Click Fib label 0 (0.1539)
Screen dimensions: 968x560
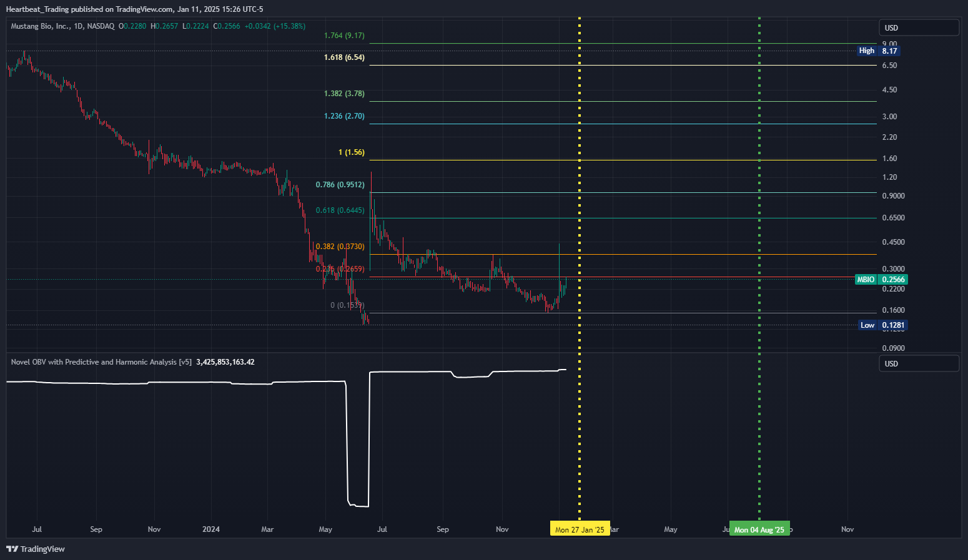347,305
